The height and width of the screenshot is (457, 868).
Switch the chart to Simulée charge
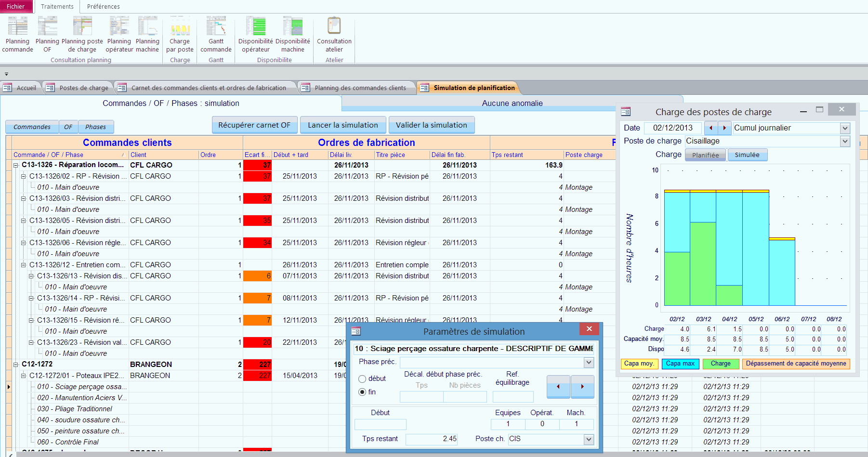pyautogui.click(x=747, y=155)
